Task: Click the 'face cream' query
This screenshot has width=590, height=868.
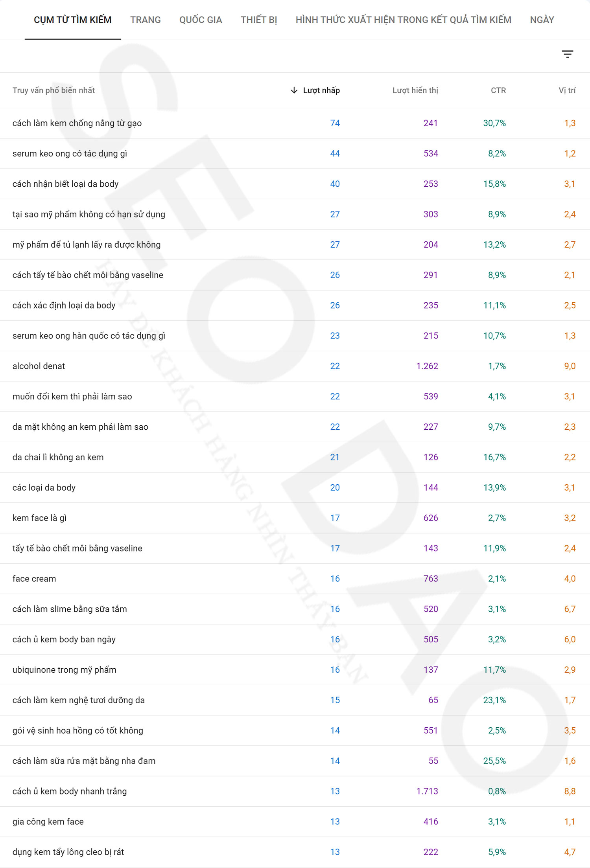Action: [x=34, y=579]
